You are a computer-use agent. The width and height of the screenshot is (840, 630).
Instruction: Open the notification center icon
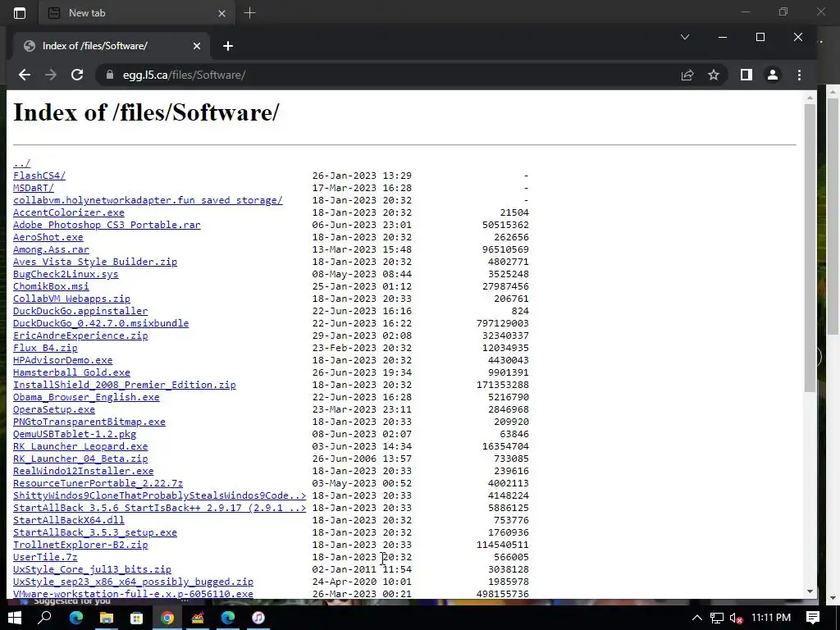pyautogui.click(x=813, y=618)
